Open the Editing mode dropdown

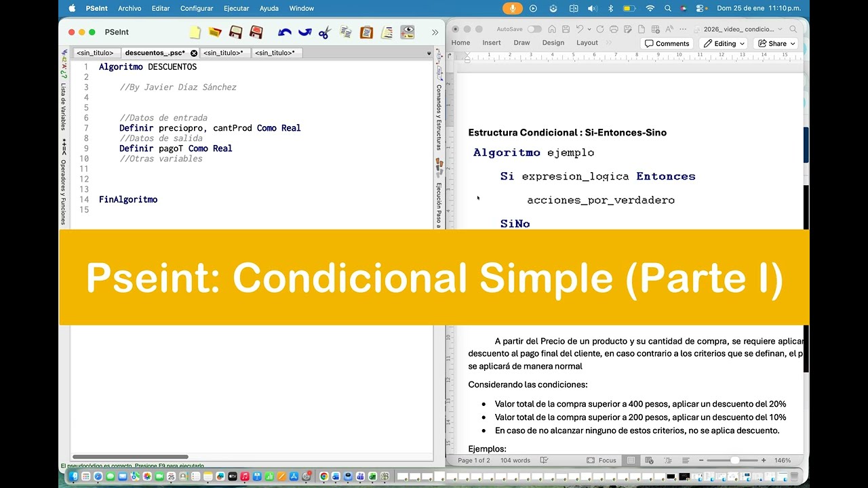tap(725, 43)
